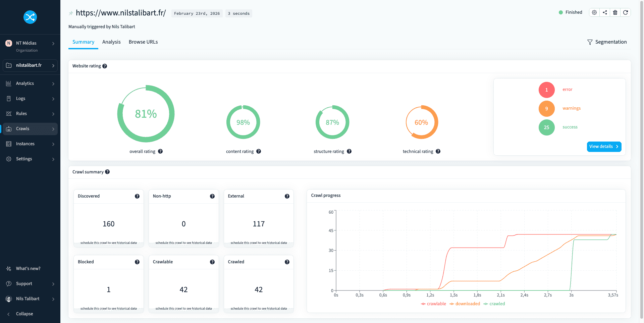Click help icon on Crawled card
The width and height of the screenshot is (644, 323).
click(x=287, y=262)
